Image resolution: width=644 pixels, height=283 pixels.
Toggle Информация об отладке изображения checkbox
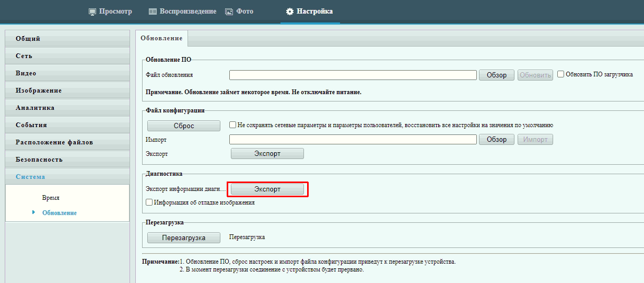pos(149,202)
